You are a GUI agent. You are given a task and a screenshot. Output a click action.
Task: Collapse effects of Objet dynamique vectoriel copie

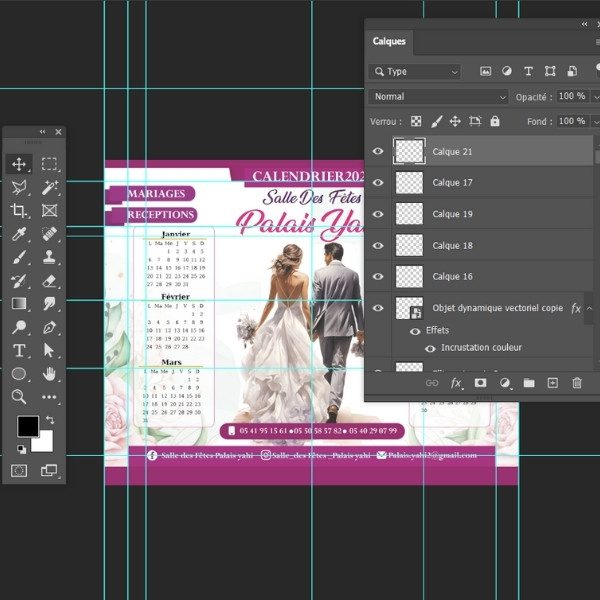point(590,308)
